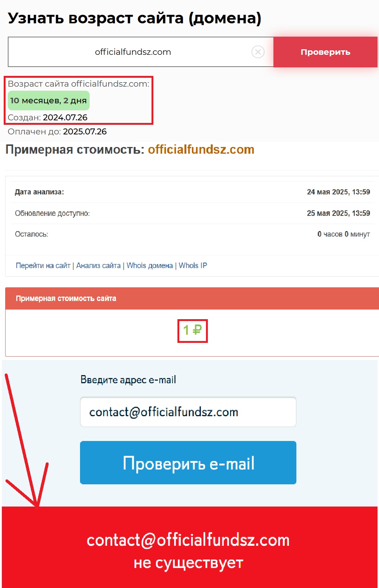The image size is (379, 588).
Task: Click the Узнать возраст сайта page title
Action: click(x=135, y=18)
